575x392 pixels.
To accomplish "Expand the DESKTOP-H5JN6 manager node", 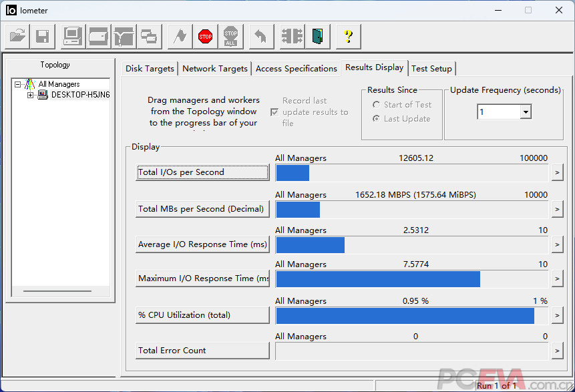I will point(30,95).
